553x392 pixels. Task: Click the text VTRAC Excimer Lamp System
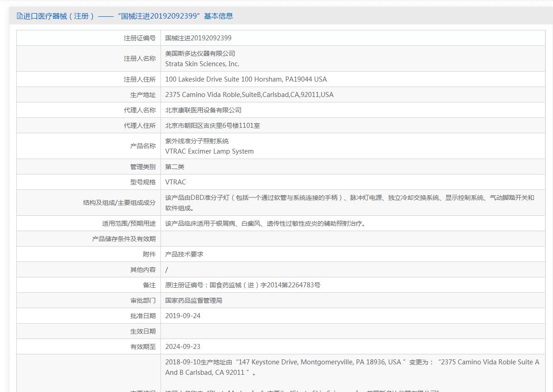209,151
